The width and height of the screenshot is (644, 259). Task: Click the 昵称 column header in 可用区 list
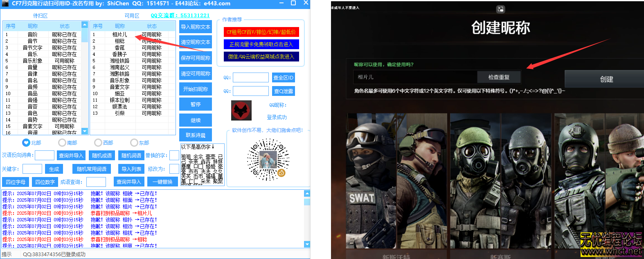click(120, 26)
